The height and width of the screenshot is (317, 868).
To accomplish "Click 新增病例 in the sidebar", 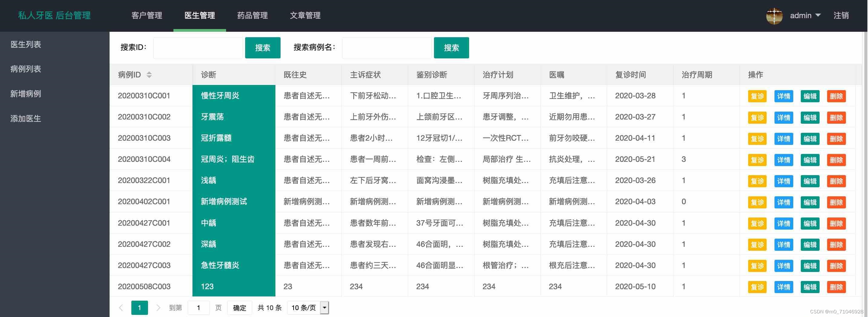I will (25, 94).
